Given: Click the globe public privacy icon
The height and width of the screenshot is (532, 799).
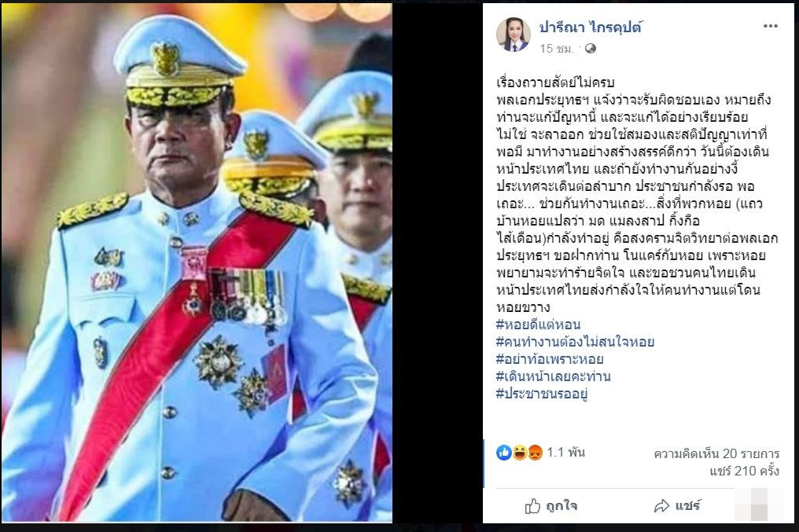Looking at the screenshot, I should (x=590, y=49).
